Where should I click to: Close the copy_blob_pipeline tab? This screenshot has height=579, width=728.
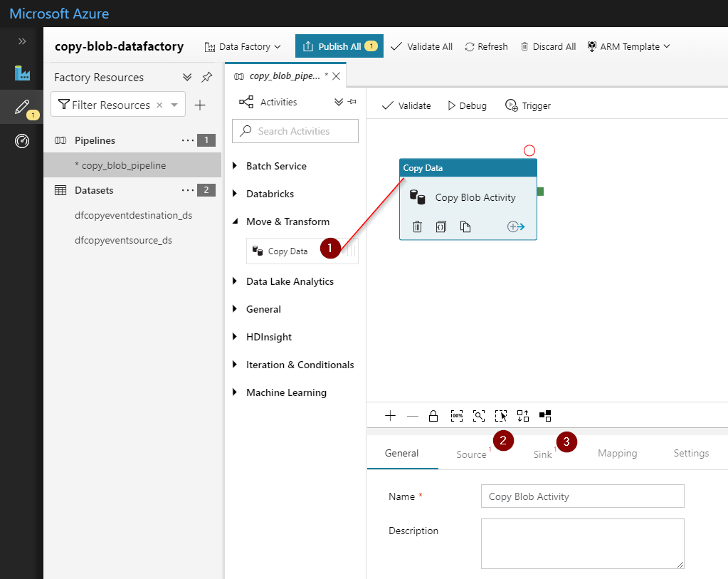pyautogui.click(x=337, y=76)
